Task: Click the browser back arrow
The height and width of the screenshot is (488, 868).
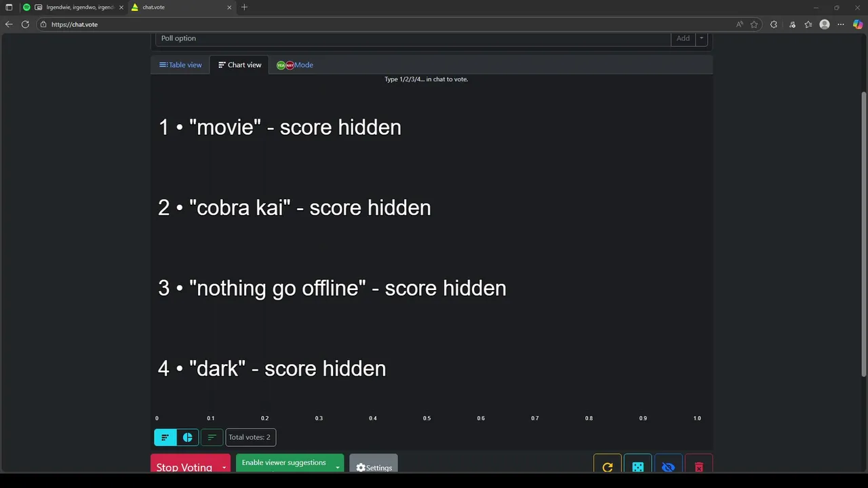Action: pyautogui.click(x=9, y=24)
